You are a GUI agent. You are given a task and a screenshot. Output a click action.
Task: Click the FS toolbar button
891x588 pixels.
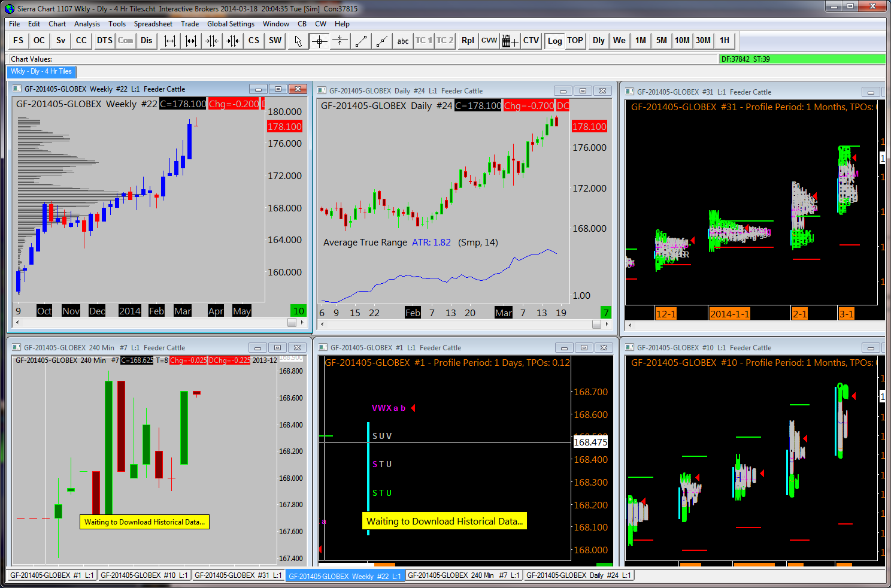(x=19, y=41)
